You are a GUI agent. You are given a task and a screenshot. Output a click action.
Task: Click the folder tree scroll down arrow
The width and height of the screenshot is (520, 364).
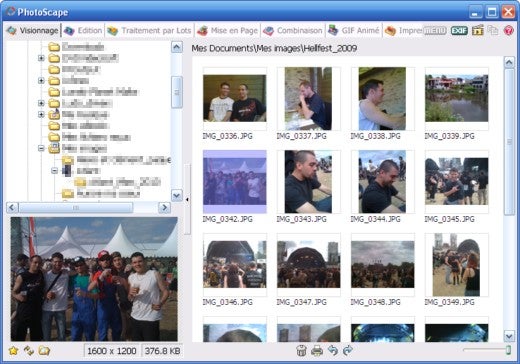[x=177, y=195]
